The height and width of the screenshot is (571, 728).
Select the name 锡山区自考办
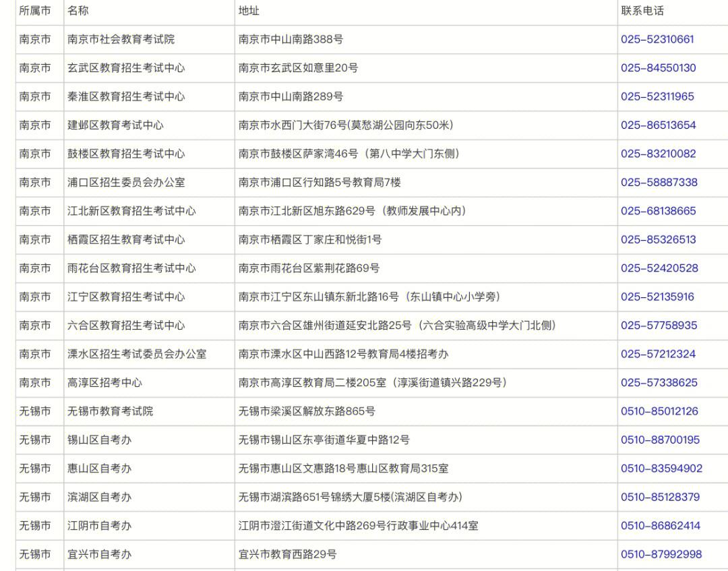coord(99,440)
